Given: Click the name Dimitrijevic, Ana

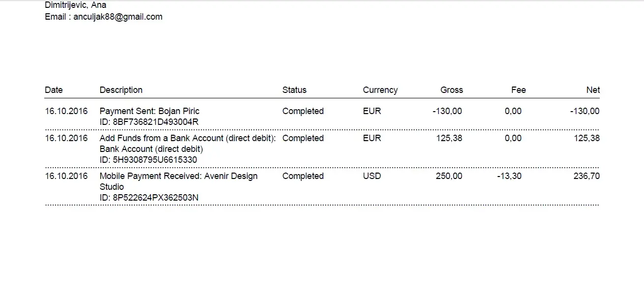Looking at the screenshot, I should coord(76,5).
